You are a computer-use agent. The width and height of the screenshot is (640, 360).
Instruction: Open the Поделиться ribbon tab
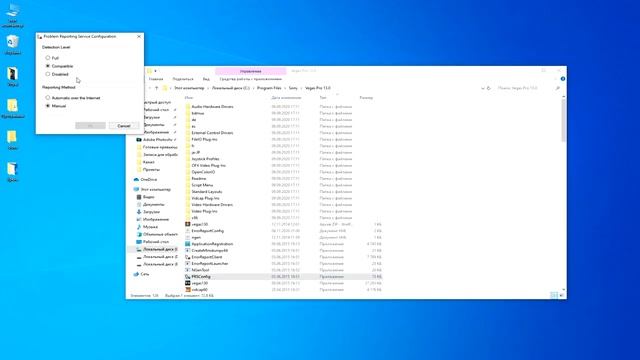coord(183,79)
